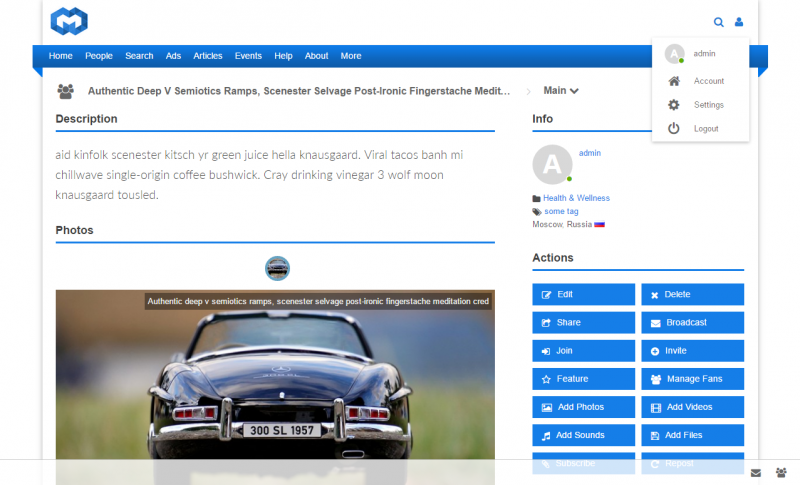Expand More in navigation bar

tap(351, 56)
